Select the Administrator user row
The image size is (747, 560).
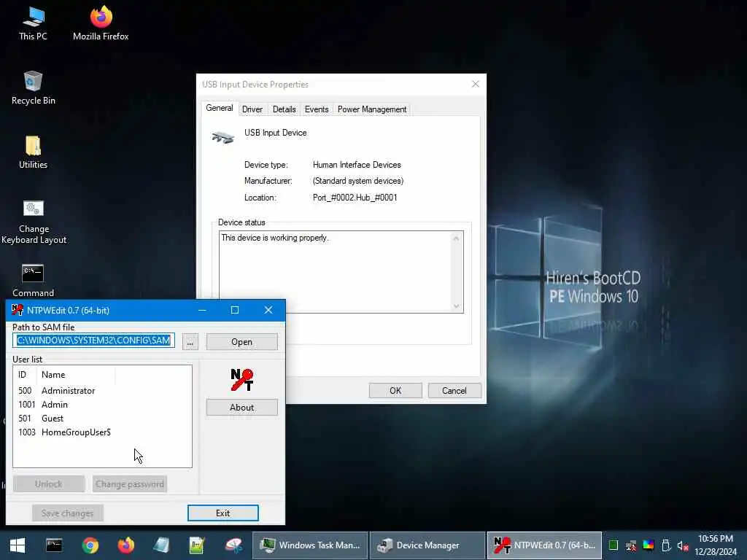102,391
